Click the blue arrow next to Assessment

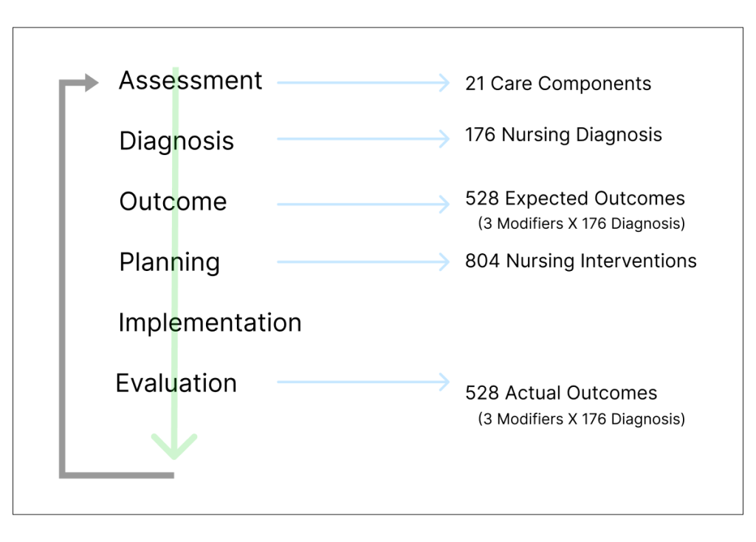click(363, 83)
